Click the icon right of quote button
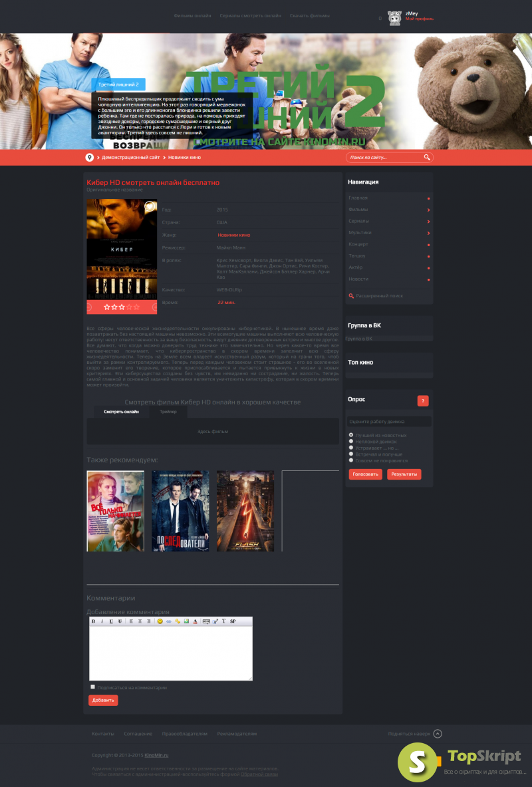Image resolution: width=532 pixels, height=787 pixels. click(x=215, y=621)
